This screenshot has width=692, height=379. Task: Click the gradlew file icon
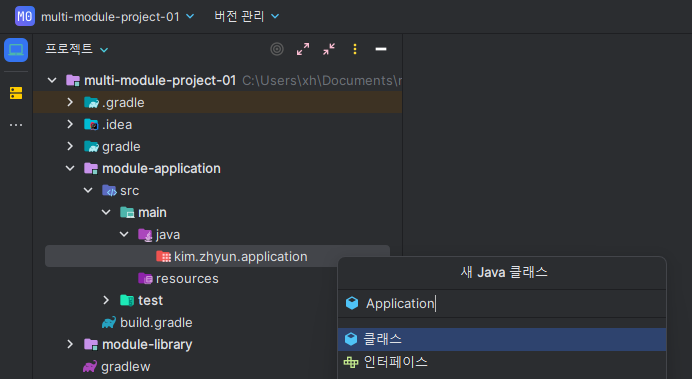pos(90,367)
